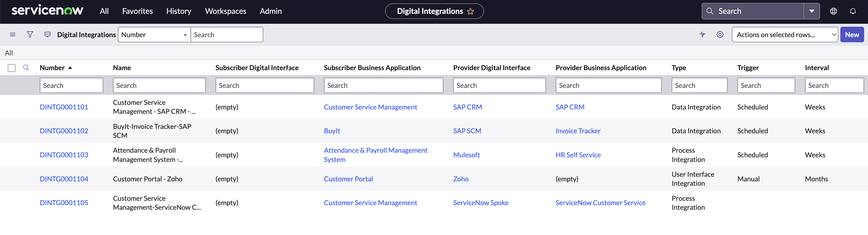Viewport: 868px width, 235px height.
Task: Open the Customer Portal subscriber link
Action: click(348, 179)
